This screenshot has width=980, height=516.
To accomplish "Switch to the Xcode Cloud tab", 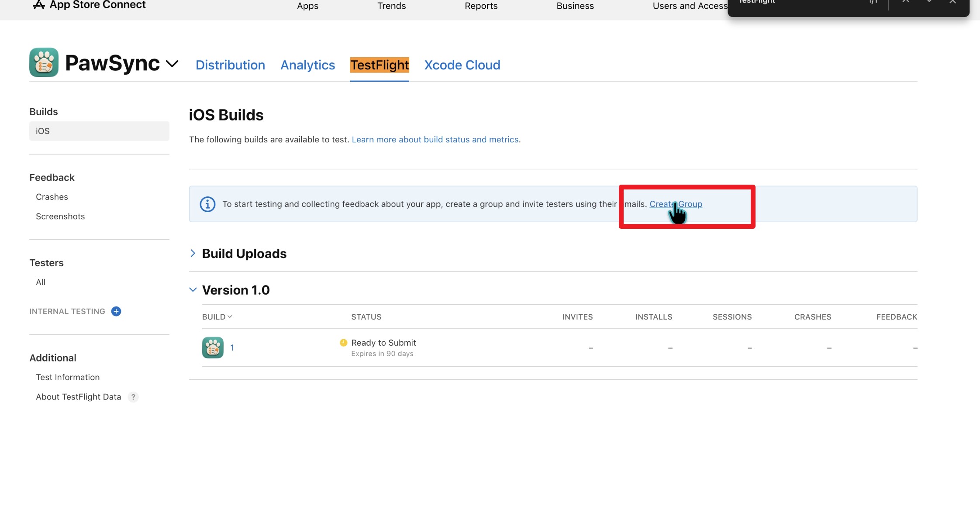I will pyautogui.click(x=462, y=65).
